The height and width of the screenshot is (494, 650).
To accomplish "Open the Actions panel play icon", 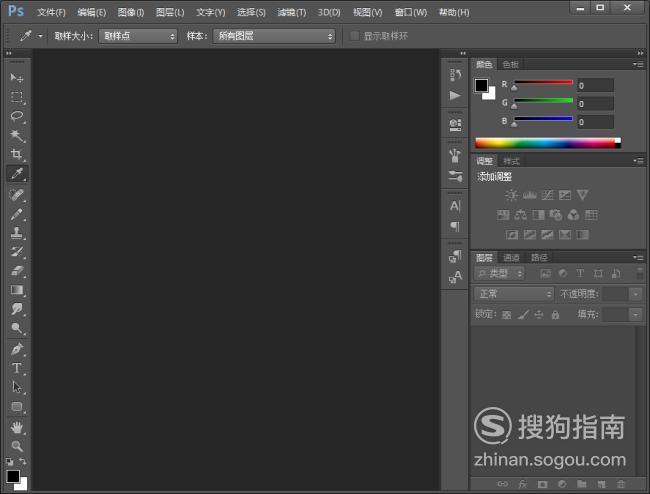I will click(455, 96).
